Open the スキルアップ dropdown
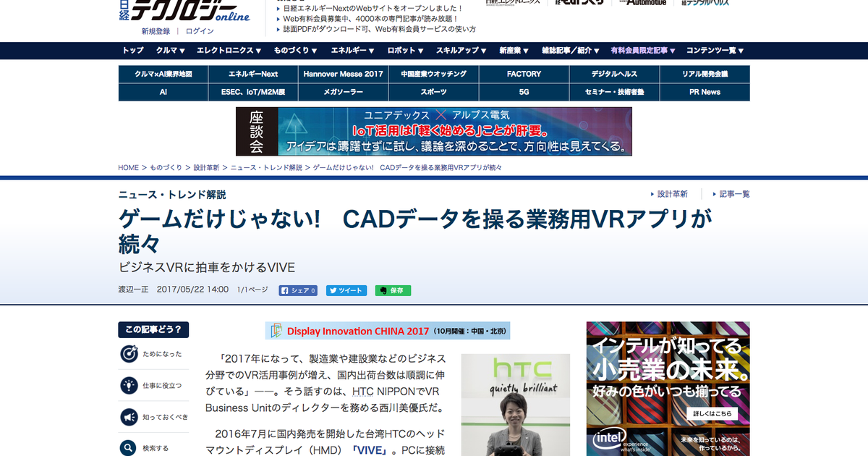 (461, 51)
